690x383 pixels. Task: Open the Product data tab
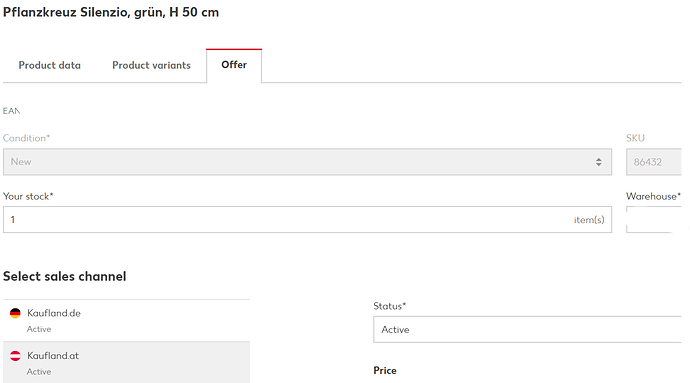click(x=49, y=65)
